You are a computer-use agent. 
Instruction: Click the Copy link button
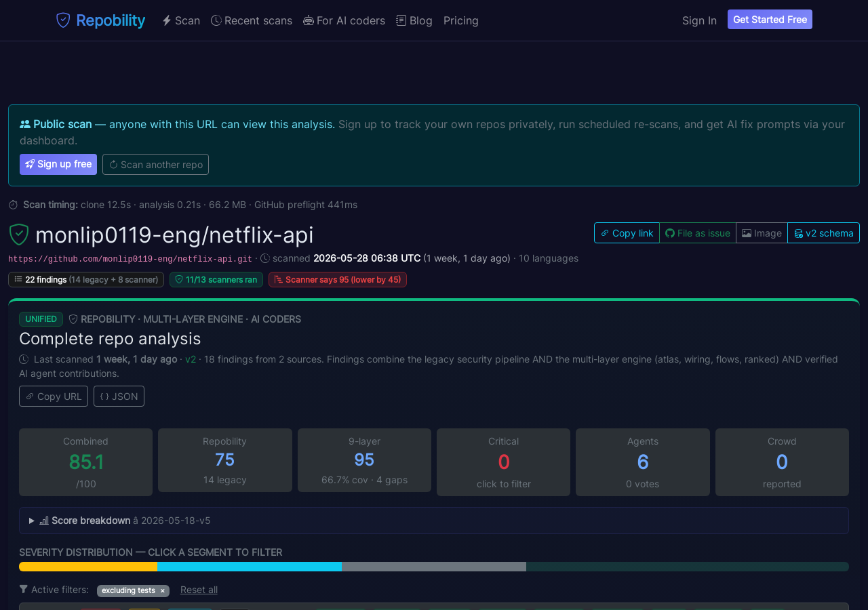click(x=627, y=232)
